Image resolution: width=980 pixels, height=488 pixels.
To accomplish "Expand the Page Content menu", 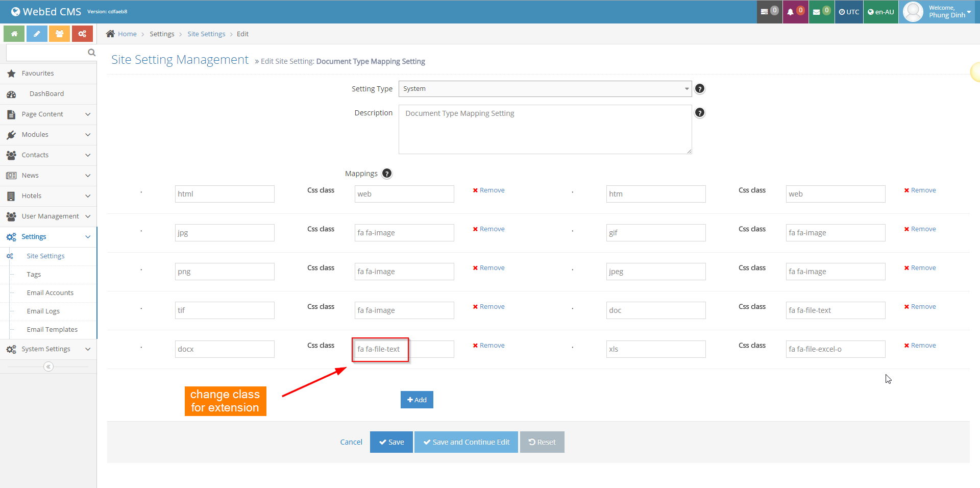I will 48,114.
